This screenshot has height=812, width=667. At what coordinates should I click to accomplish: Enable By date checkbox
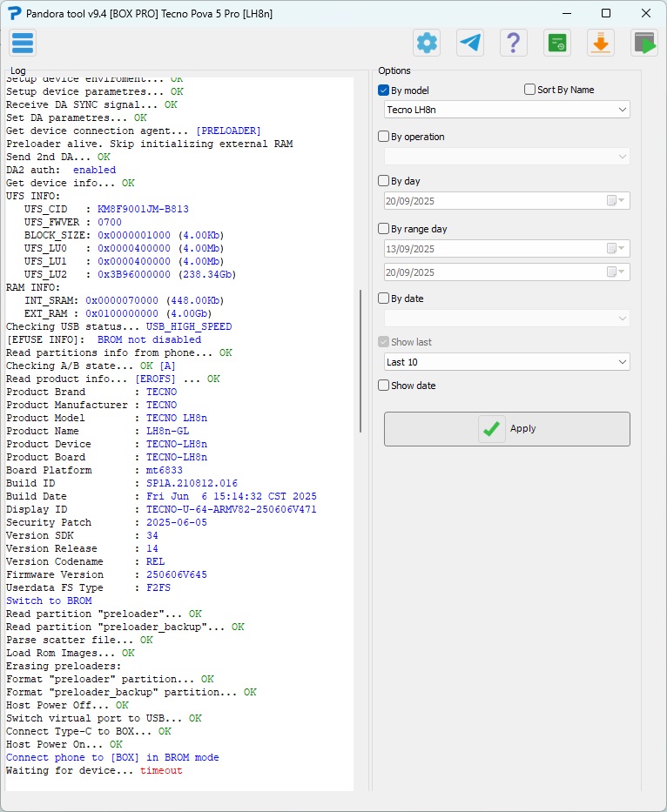pyautogui.click(x=383, y=299)
